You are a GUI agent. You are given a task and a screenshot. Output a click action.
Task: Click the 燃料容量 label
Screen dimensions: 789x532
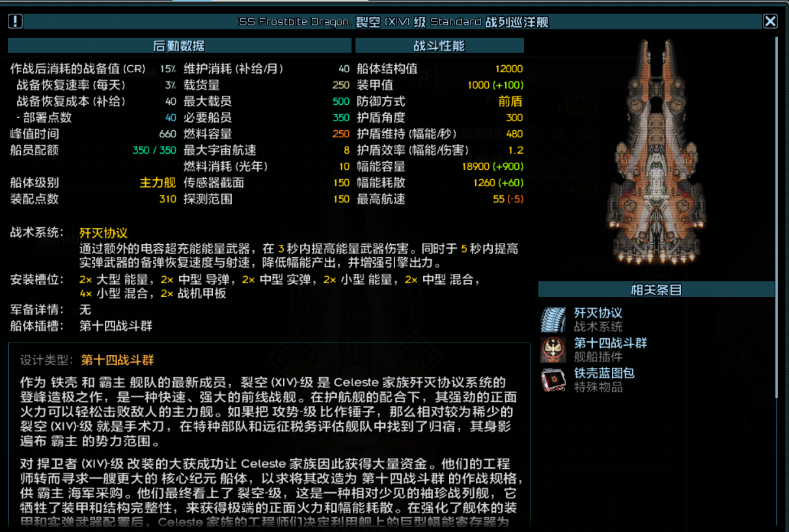208,134
